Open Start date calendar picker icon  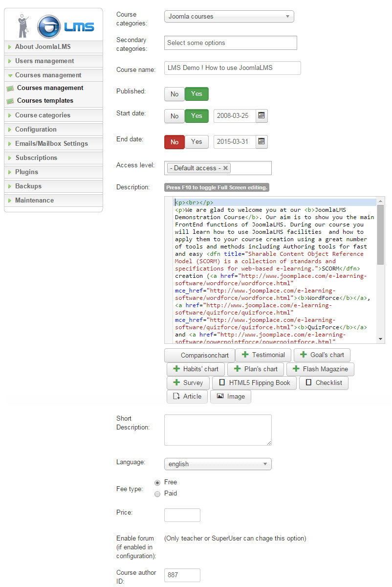(x=261, y=116)
